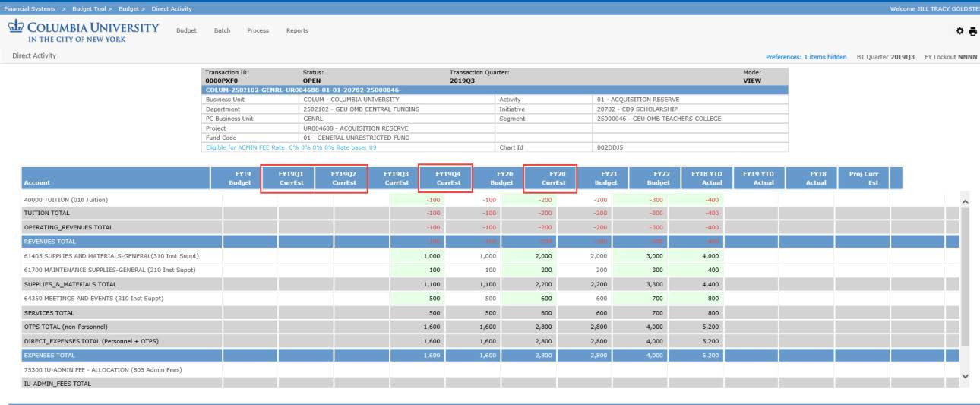Image resolution: width=980 pixels, height=405 pixels.
Task: Select the 40000 TUITION account row label
Action: click(x=66, y=200)
